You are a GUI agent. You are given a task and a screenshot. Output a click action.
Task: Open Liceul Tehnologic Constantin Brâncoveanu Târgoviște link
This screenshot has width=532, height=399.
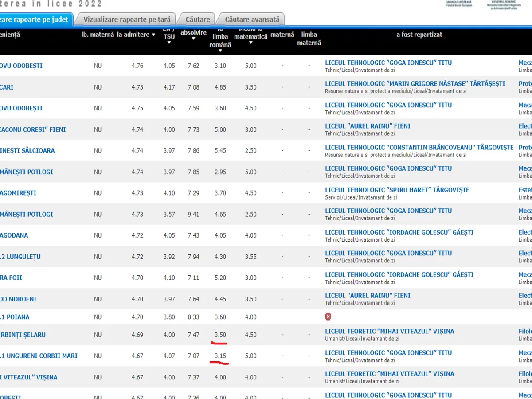419,147
